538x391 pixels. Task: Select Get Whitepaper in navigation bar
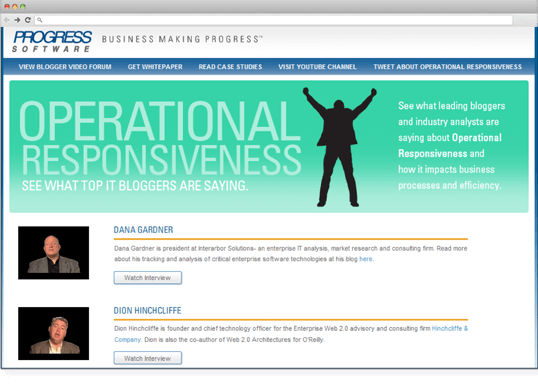tap(155, 67)
